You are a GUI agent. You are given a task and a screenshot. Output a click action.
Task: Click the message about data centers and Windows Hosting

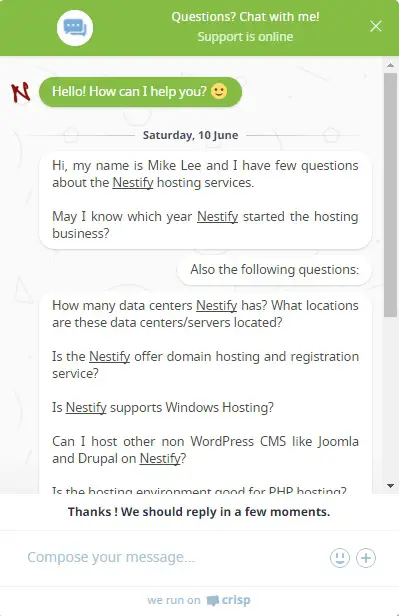(205, 393)
